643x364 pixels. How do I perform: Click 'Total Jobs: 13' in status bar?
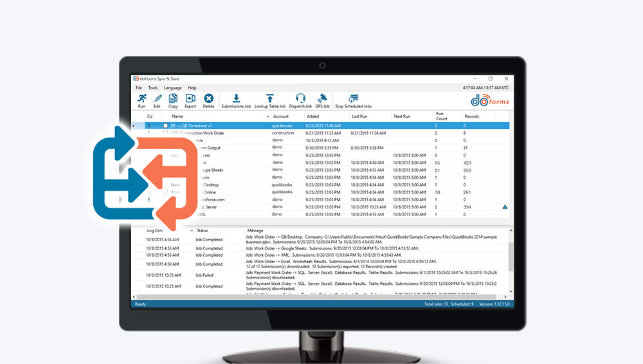pyautogui.click(x=436, y=304)
